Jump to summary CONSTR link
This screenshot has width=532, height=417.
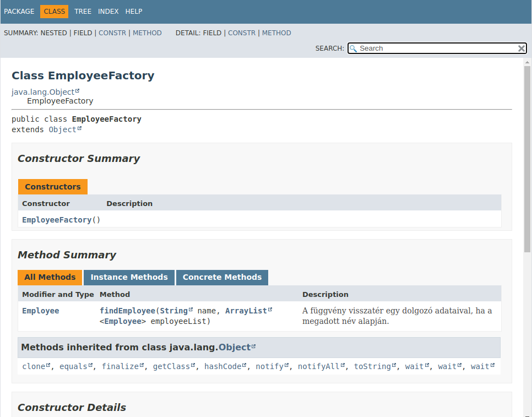pyautogui.click(x=112, y=33)
